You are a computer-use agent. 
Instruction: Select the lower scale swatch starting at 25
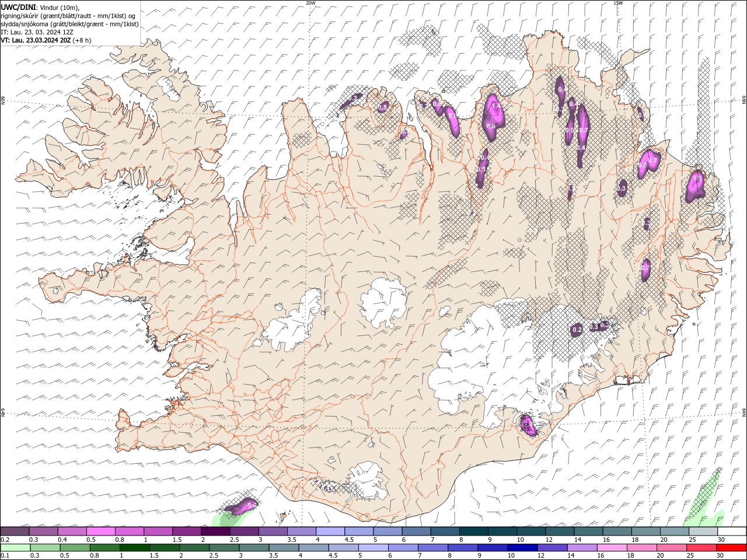[702, 548]
